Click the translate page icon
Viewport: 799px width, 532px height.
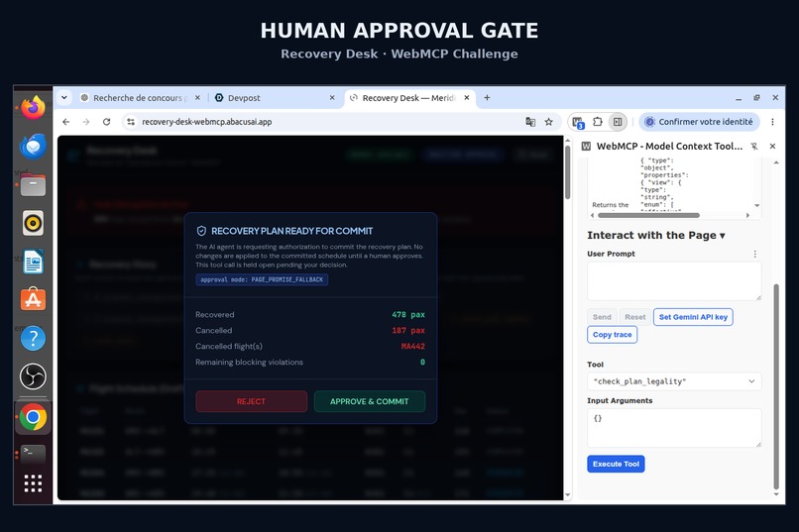click(530, 122)
